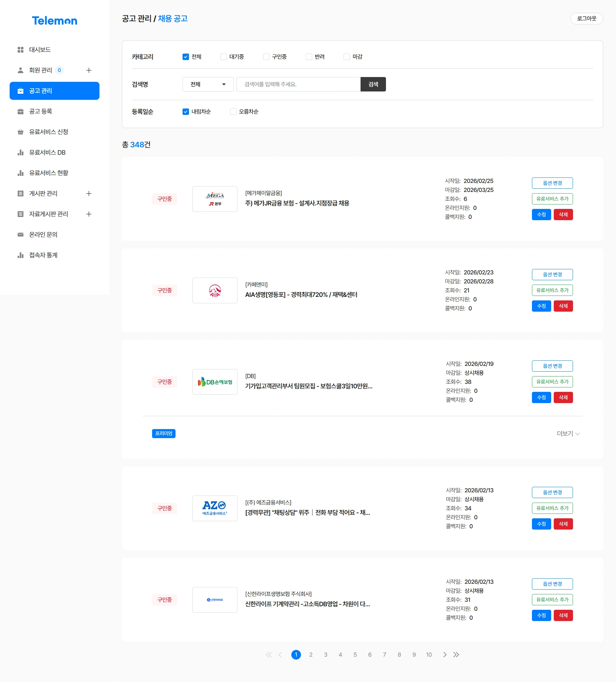The height and width of the screenshot is (682, 616).
Task: Open 공고 등록 menu item
Action: (40, 111)
